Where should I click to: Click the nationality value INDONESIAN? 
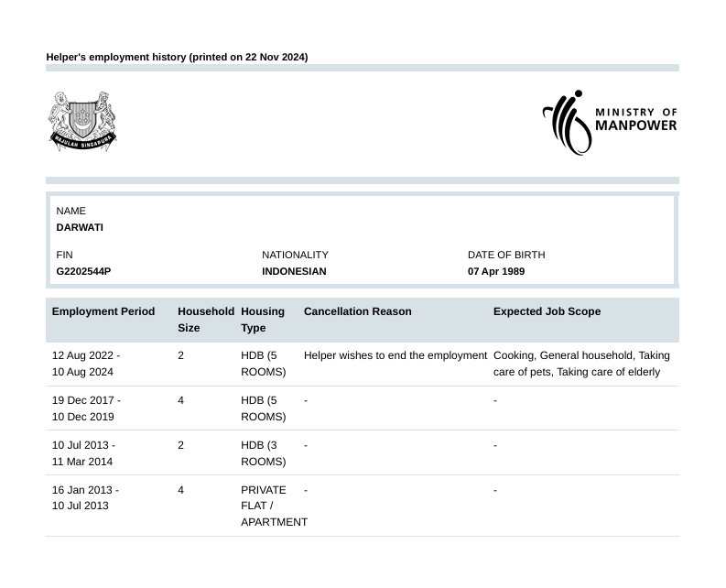(x=294, y=271)
